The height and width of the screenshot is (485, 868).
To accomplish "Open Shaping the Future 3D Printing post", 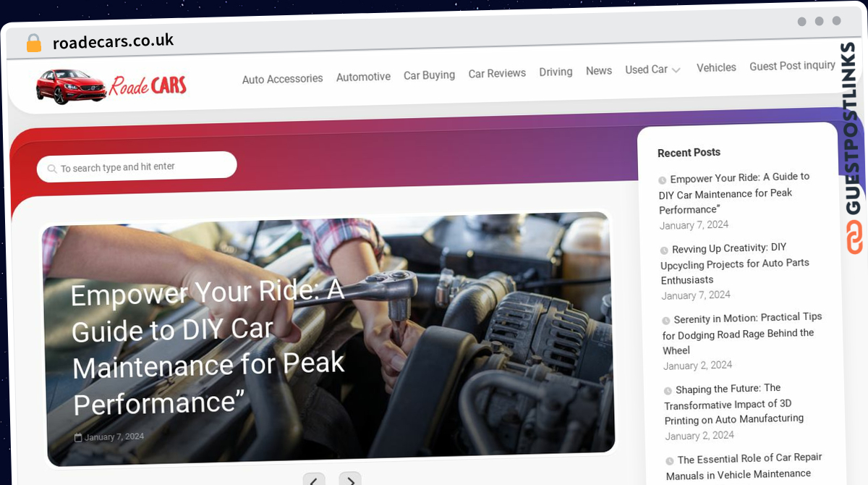I will click(734, 403).
